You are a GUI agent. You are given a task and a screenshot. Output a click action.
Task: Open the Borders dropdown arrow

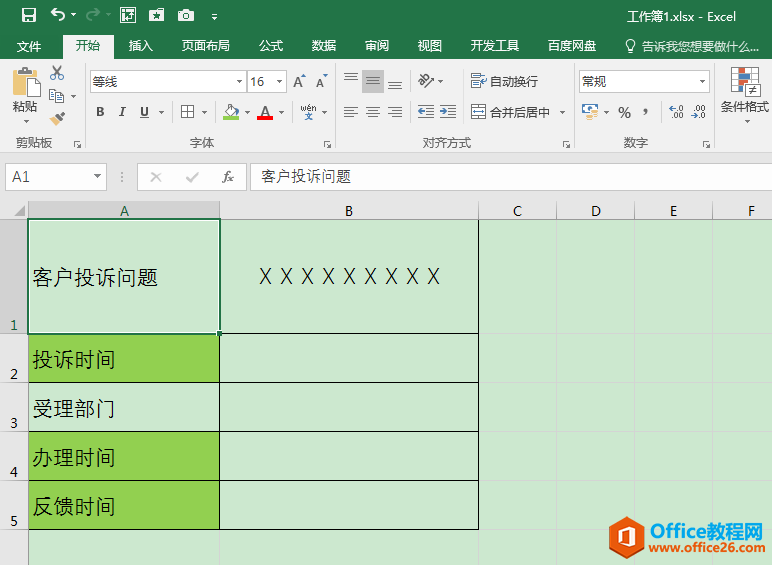[204, 112]
